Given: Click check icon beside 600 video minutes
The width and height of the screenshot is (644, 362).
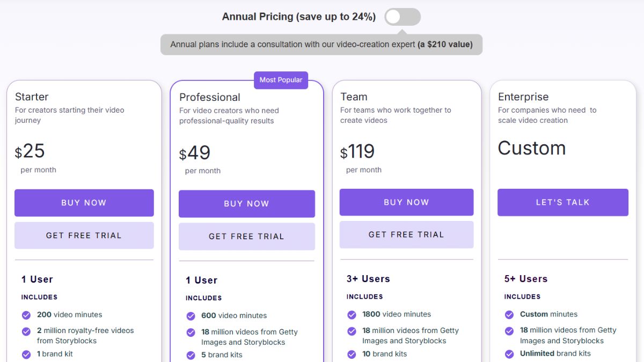Looking at the screenshot, I should coord(191,316).
